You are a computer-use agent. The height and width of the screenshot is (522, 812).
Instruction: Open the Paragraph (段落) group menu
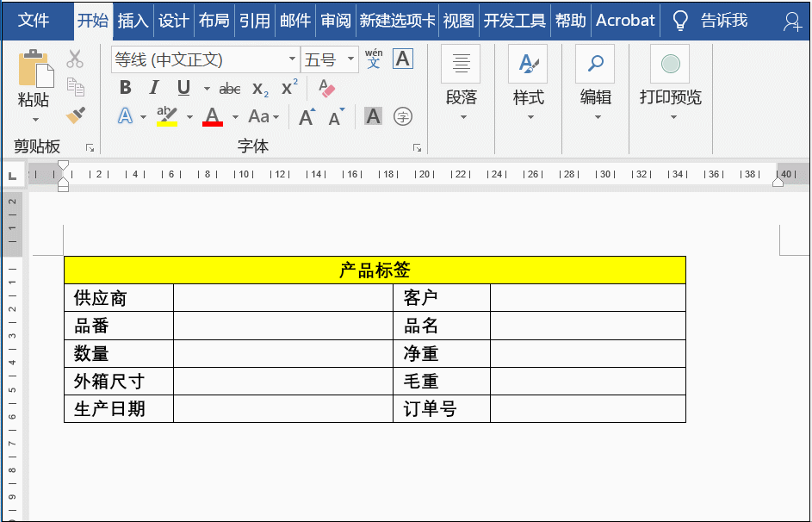pyautogui.click(x=461, y=84)
